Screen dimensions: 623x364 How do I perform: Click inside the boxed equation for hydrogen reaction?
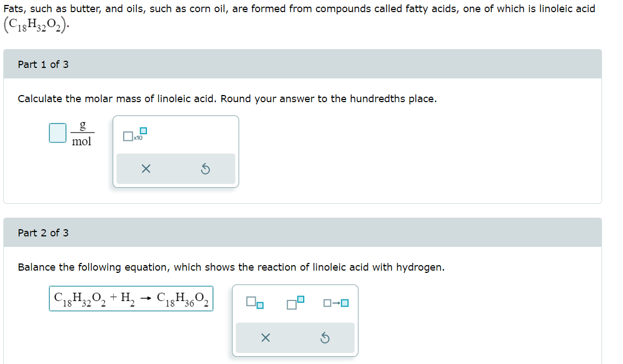coord(130,298)
